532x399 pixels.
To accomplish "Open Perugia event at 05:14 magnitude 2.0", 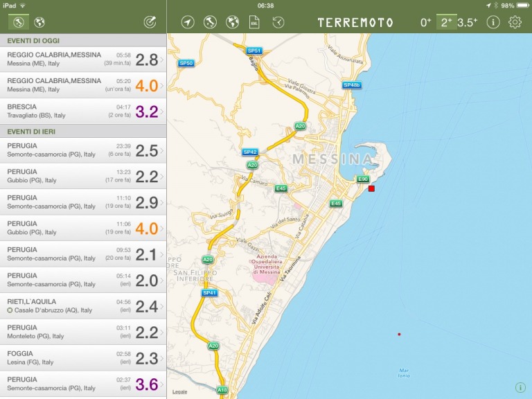I will (x=83, y=280).
